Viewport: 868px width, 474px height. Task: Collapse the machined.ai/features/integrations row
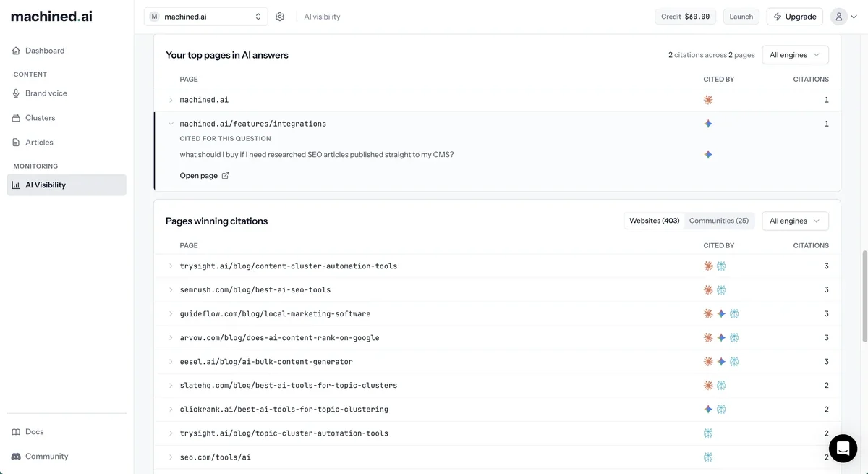pyautogui.click(x=171, y=124)
